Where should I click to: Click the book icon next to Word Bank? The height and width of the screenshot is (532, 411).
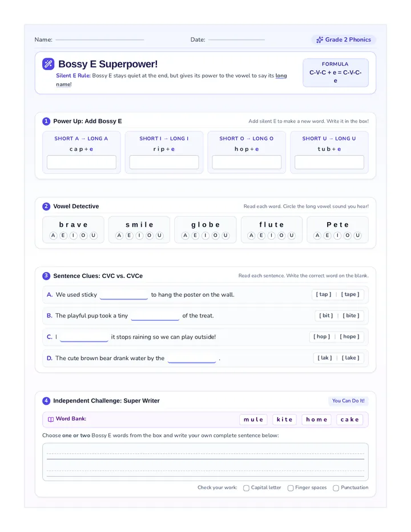pyautogui.click(x=51, y=420)
